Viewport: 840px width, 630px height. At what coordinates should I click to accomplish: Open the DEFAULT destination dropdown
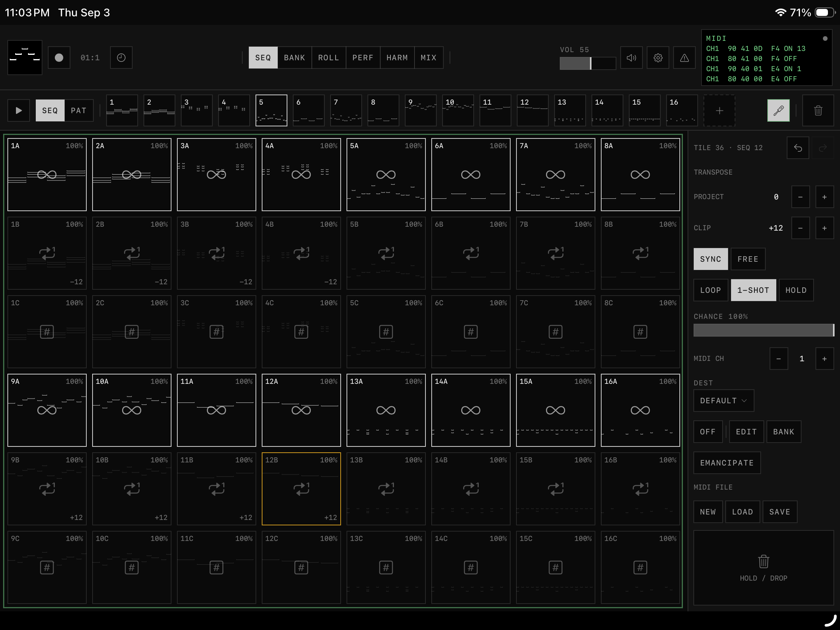pos(724,401)
